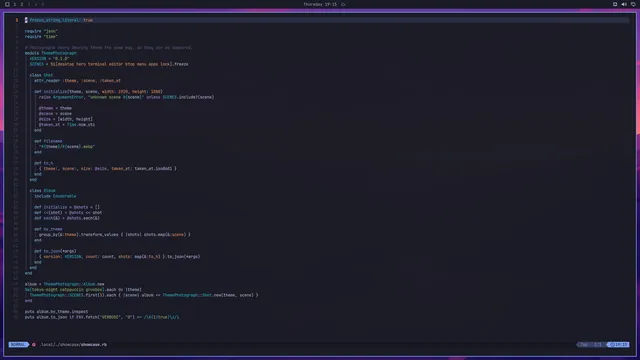The width and height of the screenshot is (640, 360).
Task: Click the def to_h line
Action: [x=44, y=163]
